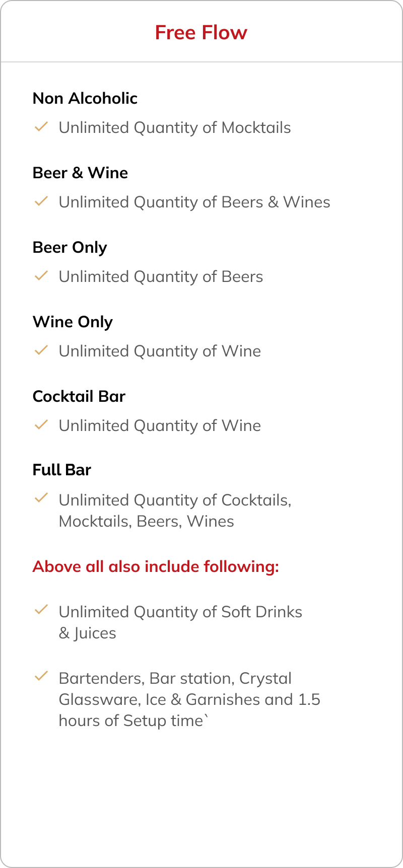Viewport: 403px width, 868px height.
Task: Click Unlimited Quantity of Mocktails text
Action: tap(175, 128)
